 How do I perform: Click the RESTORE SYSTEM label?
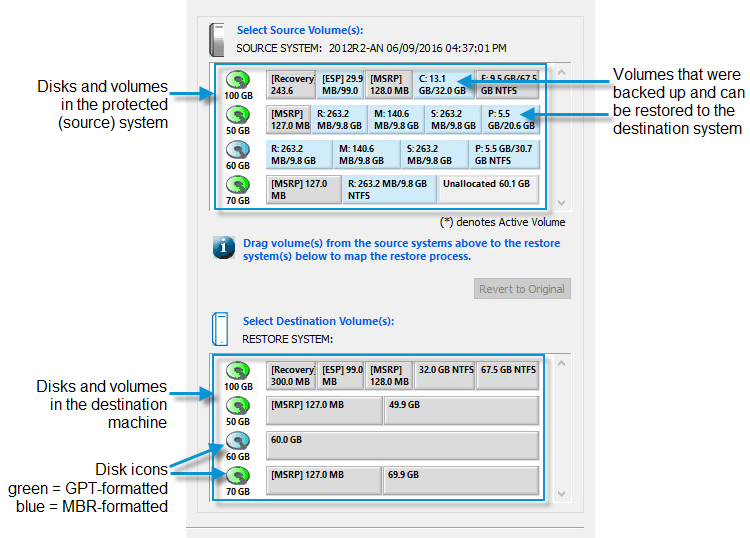tap(287, 339)
